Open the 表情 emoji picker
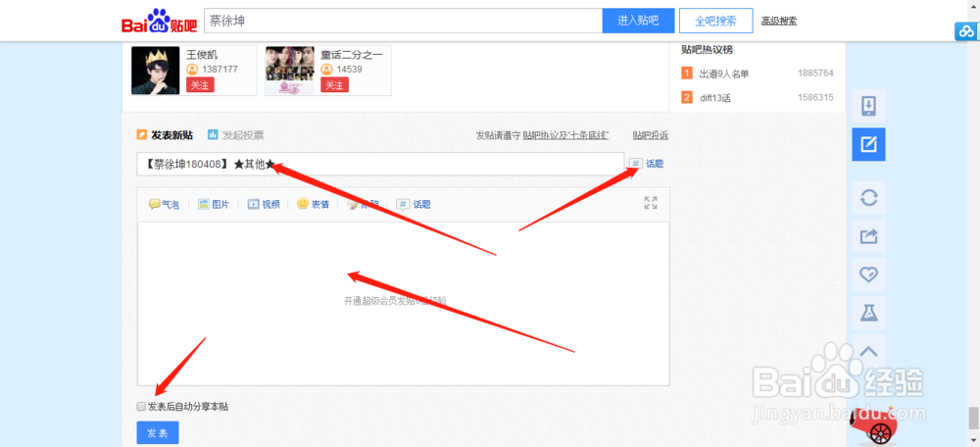Screen dimensions: 980x447 pos(313,205)
